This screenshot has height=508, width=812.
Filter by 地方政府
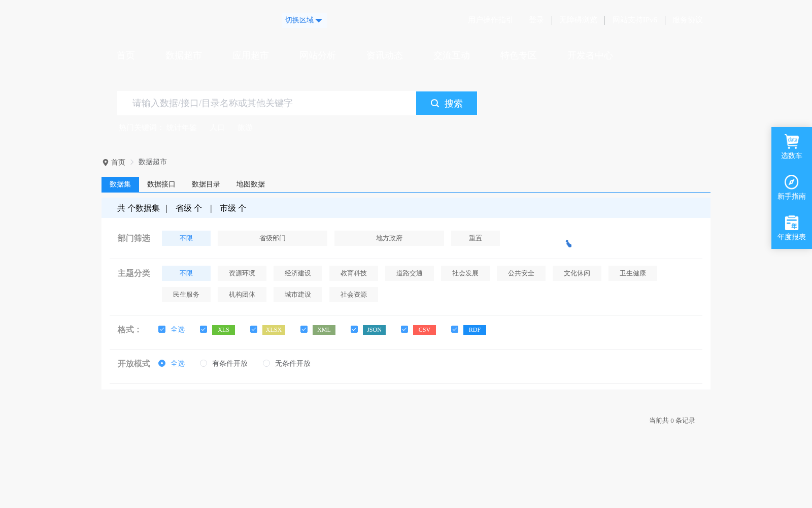(x=389, y=238)
